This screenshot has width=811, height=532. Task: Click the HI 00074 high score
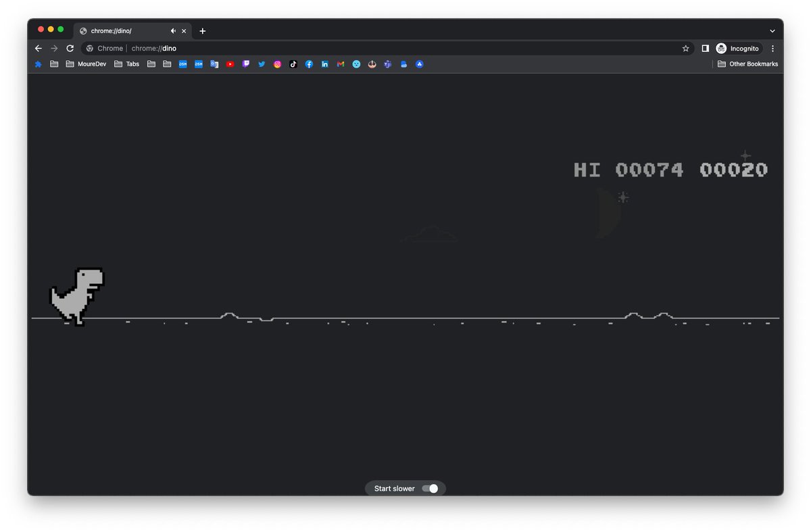click(x=629, y=170)
